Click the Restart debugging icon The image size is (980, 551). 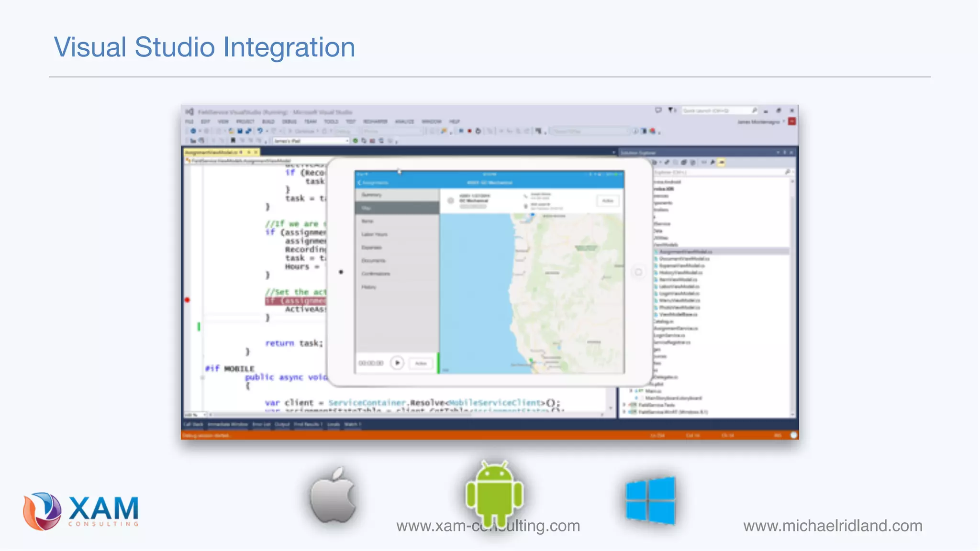click(x=478, y=131)
